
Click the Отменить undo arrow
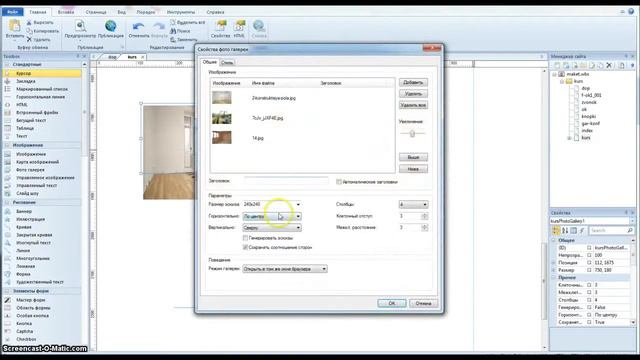(138, 27)
